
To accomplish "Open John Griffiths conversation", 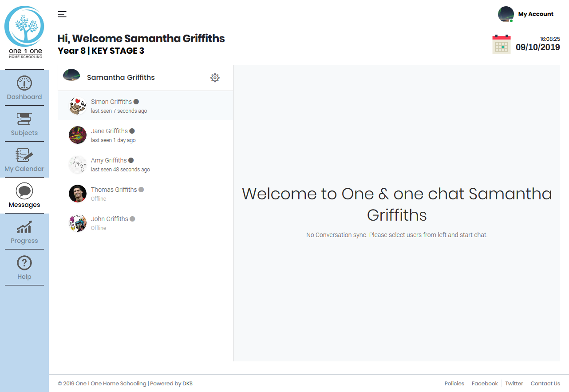I will pyautogui.click(x=110, y=223).
